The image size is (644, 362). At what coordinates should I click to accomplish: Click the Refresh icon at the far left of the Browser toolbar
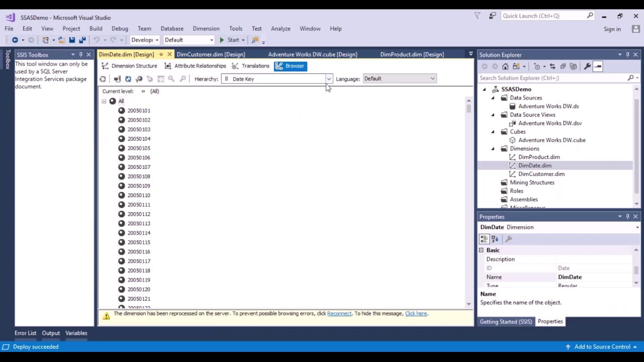103,79
